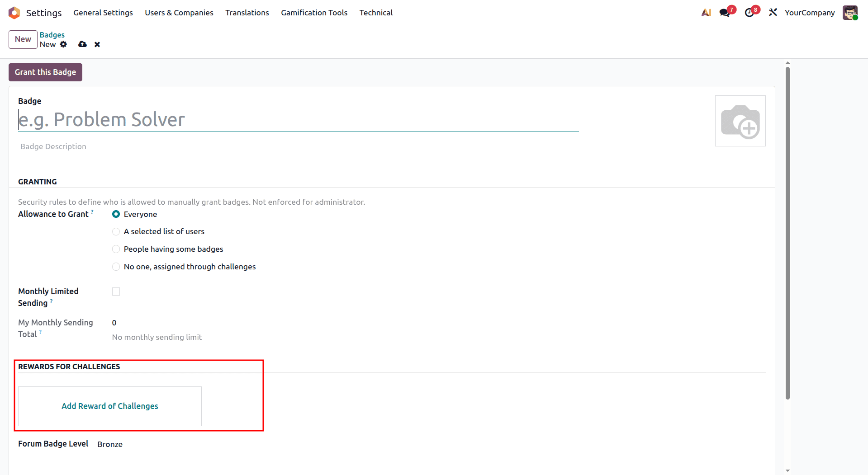Open the Translations menu

point(247,13)
